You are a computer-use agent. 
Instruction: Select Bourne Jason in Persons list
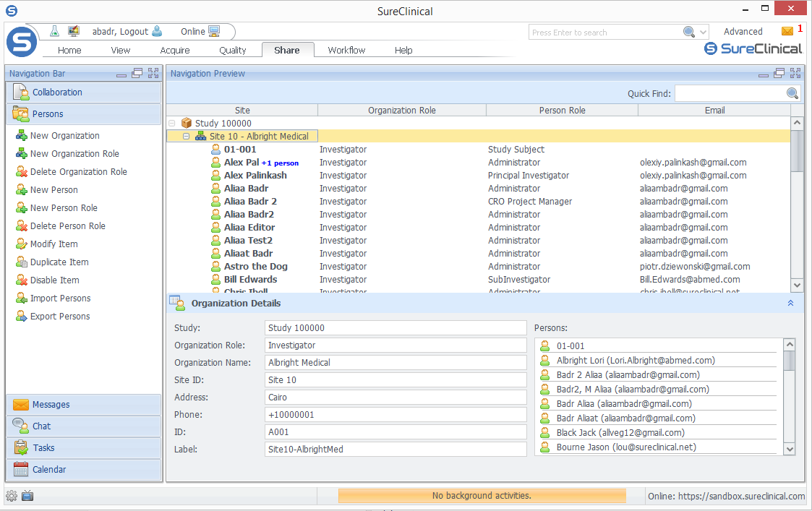coord(658,447)
